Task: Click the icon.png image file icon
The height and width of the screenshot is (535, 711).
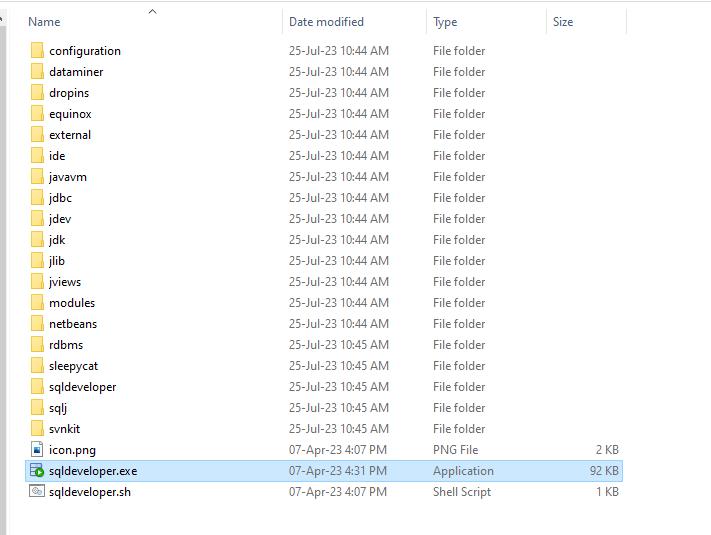Action: [x=37, y=449]
